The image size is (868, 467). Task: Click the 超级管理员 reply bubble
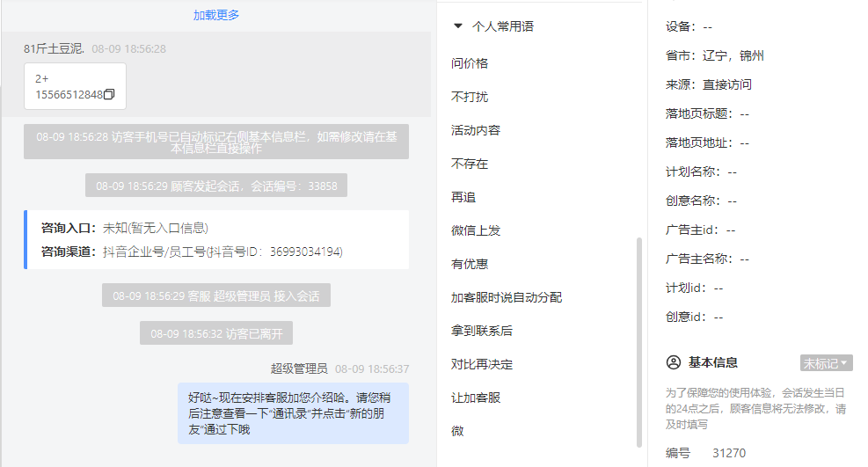click(293, 413)
